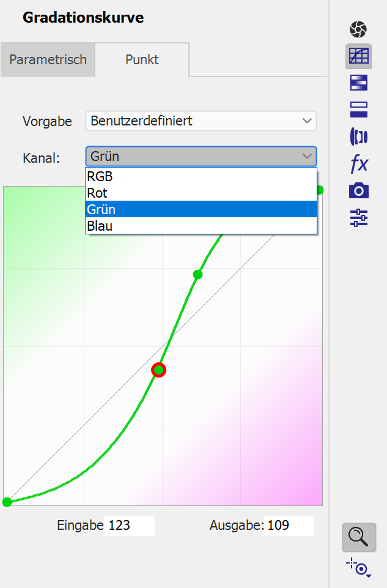Click the aperture icon at top of sidebar
Screen dimensions: 387x588
point(358,29)
